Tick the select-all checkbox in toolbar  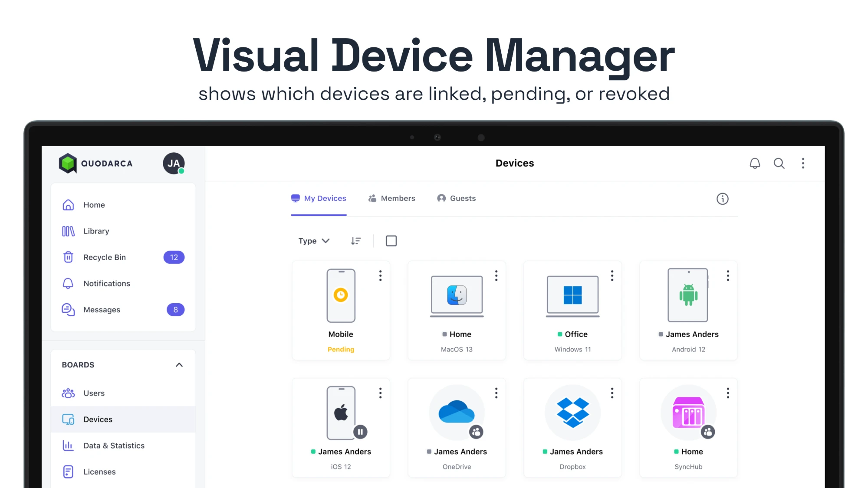point(391,241)
